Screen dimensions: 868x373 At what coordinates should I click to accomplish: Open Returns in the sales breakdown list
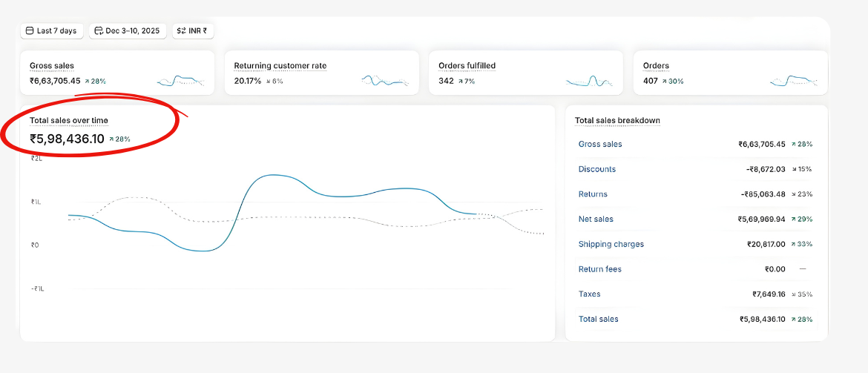(x=593, y=194)
